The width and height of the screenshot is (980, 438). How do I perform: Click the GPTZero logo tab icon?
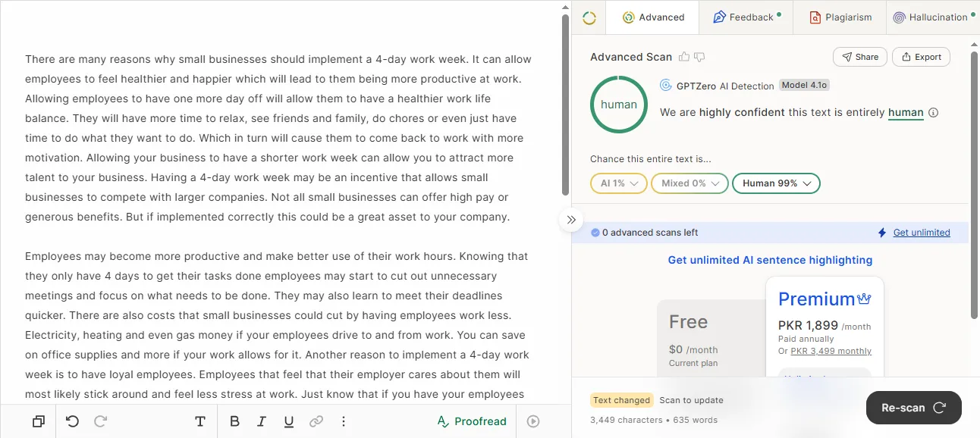coord(589,17)
